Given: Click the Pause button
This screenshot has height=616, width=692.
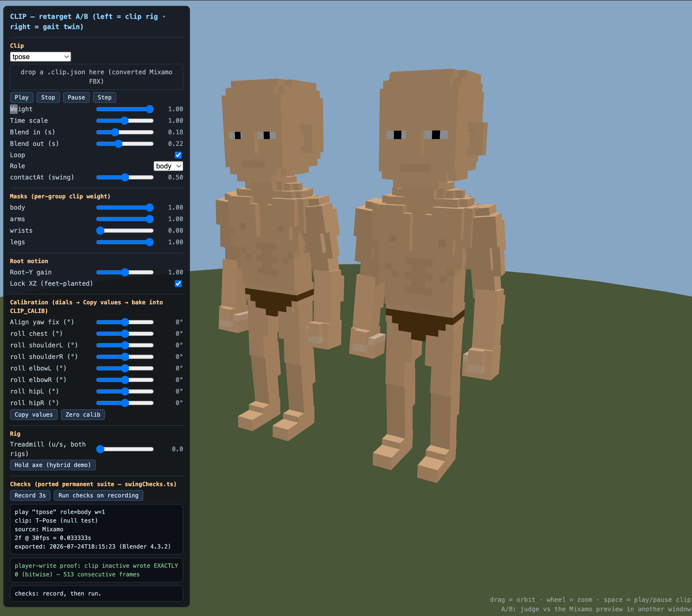Looking at the screenshot, I should [x=76, y=98].
